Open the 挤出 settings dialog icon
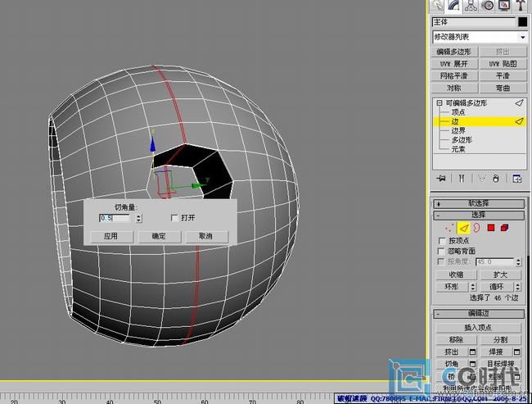Screen dimensions: 532x404 pyautogui.click(x=472, y=352)
